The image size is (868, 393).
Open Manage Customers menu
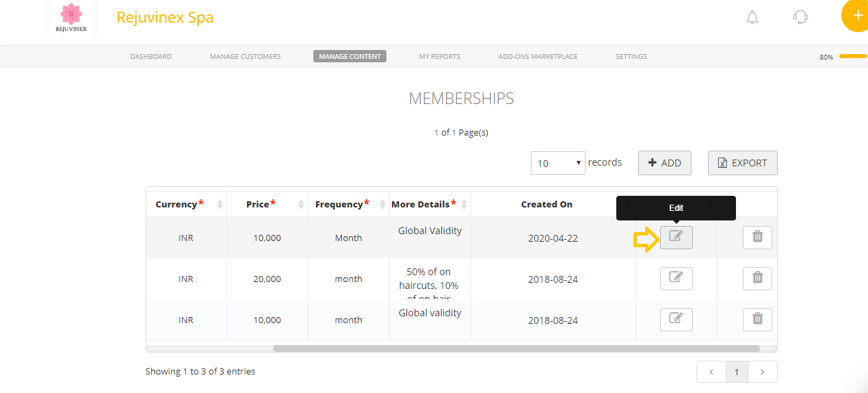[246, 56]
